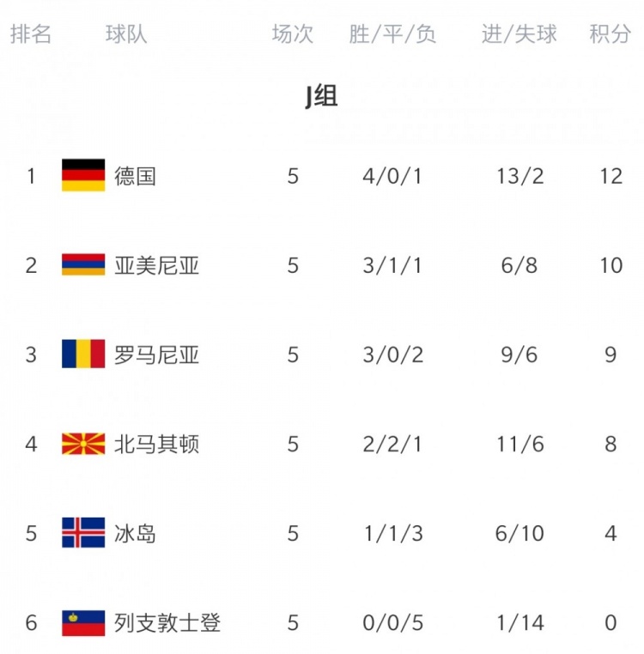
Task: Open the 罗马尼亚 team link
Action: pos(156,354)
